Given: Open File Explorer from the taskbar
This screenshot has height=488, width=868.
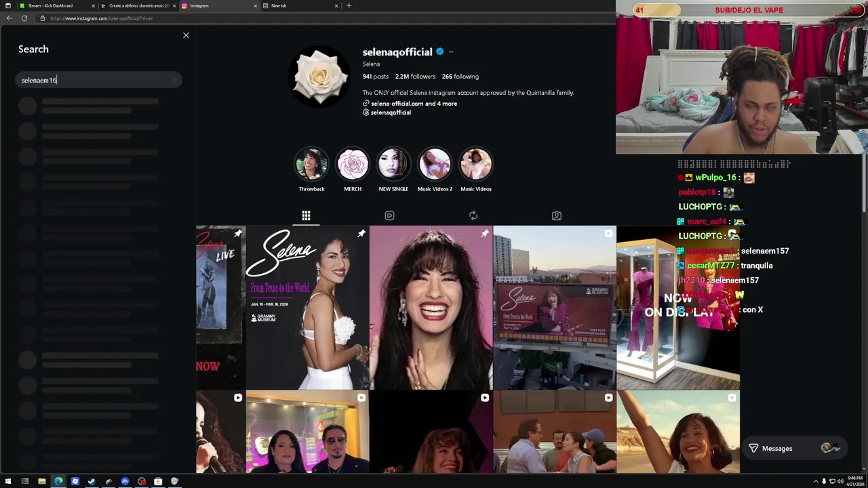Looking at the screenshot, I should pos(41,481).
